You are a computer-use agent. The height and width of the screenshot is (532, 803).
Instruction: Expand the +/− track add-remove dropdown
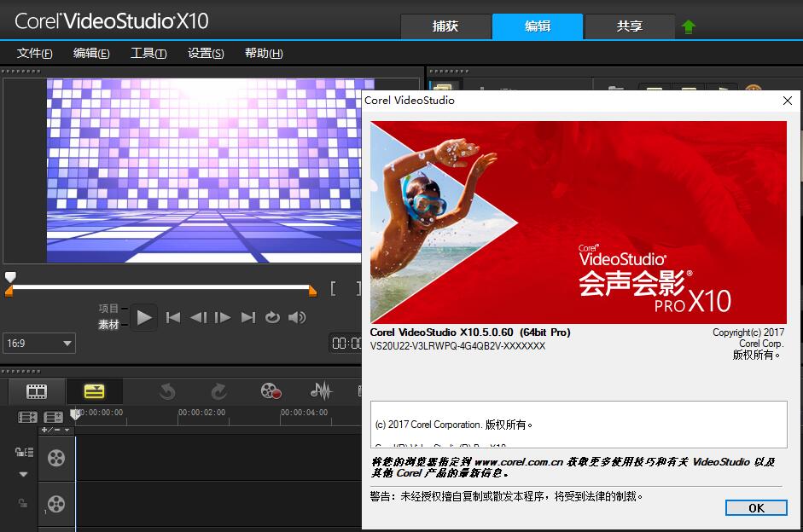tap(55, 430)
